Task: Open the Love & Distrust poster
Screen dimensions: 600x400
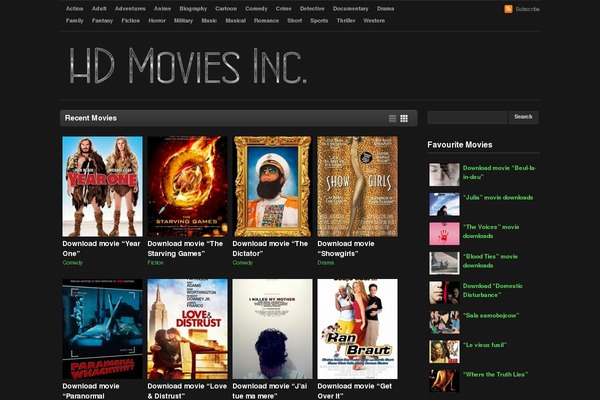Action: tap(187, 329)
